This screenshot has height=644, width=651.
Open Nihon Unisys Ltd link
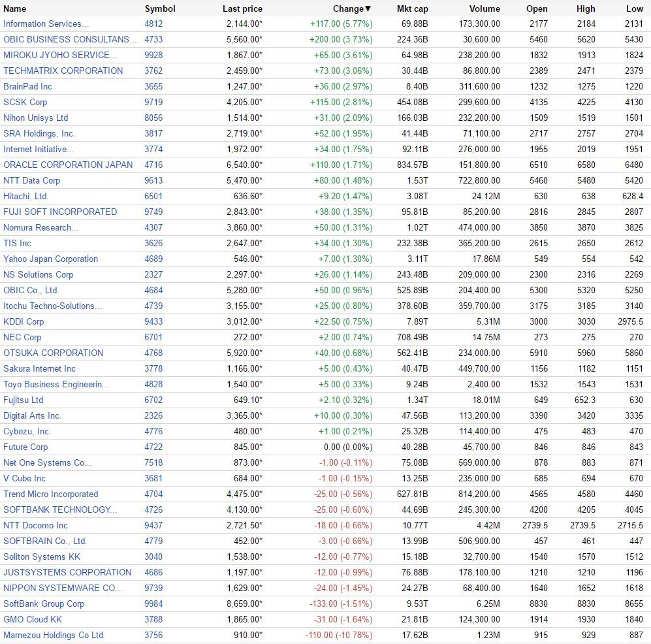[36, 118]
